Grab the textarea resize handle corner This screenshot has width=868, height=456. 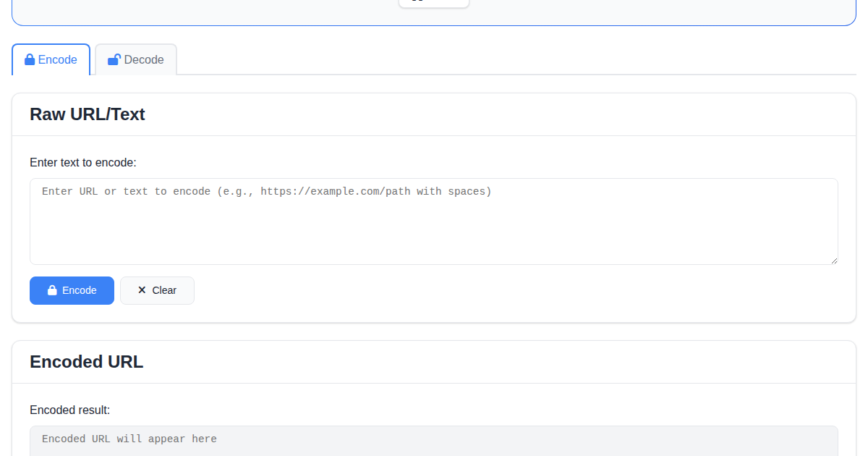point(834,261)
